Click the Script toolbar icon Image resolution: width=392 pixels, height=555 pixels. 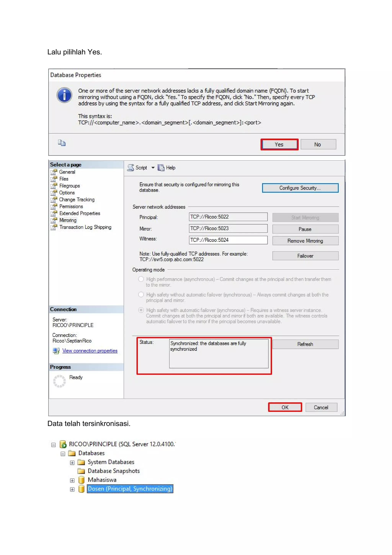(x=131, y=167)
